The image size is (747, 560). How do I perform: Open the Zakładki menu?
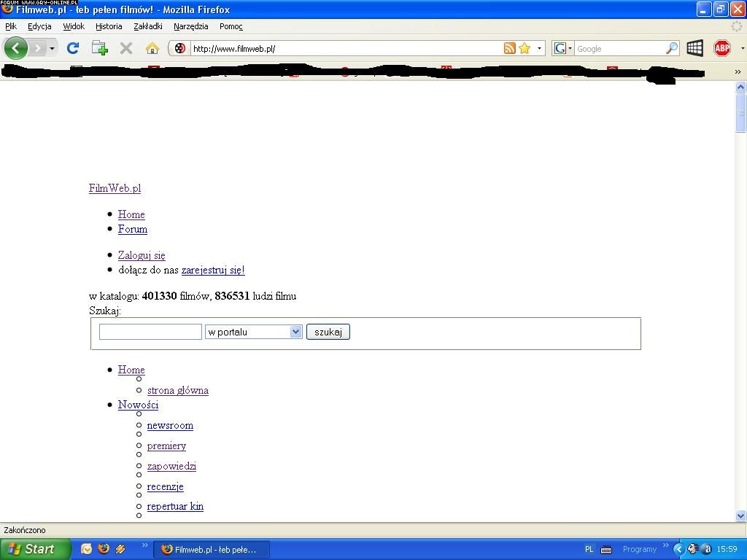tap(148, 26)
